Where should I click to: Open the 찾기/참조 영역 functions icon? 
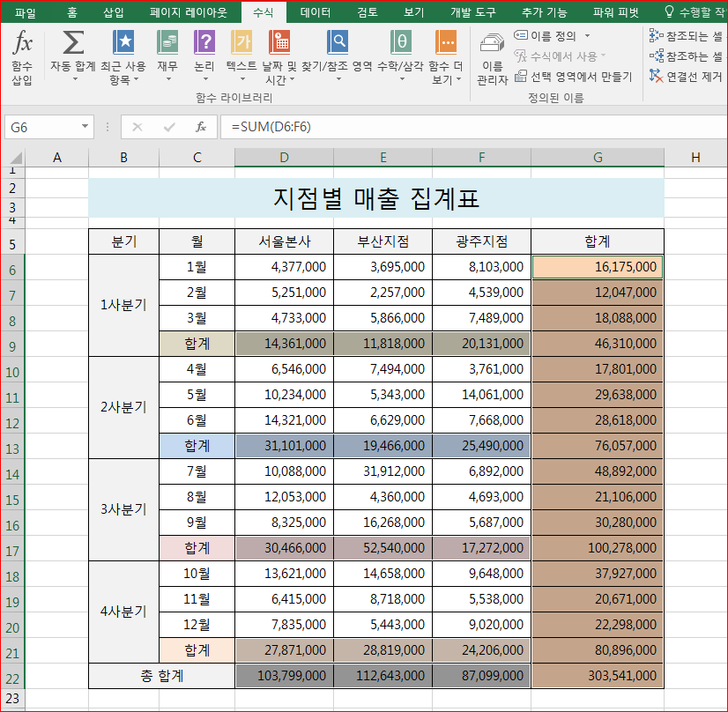[338, 42]
